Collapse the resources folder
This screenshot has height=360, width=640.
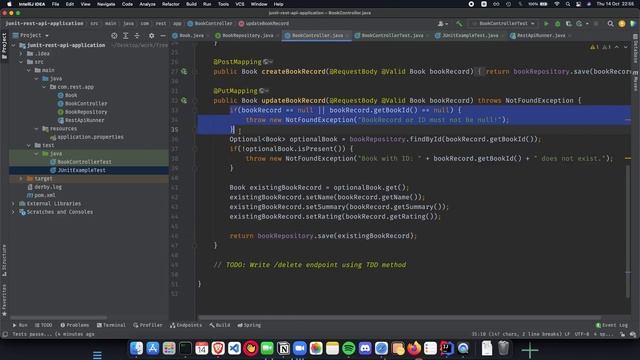coord(37,129)
